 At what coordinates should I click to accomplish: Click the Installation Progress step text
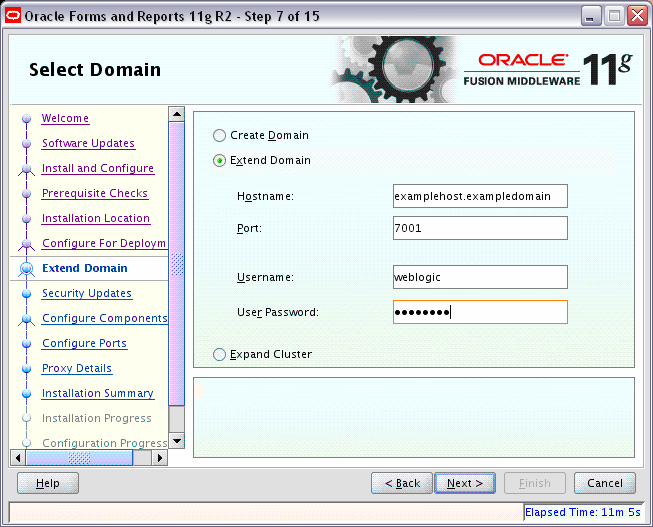pos(97,418)
